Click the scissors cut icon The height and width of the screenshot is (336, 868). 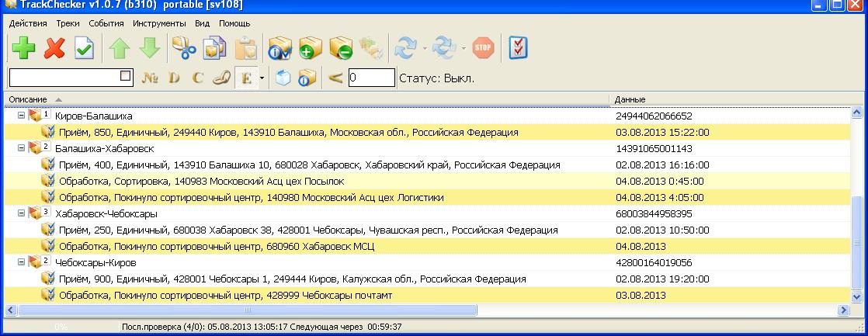click(x=184, y=49)
